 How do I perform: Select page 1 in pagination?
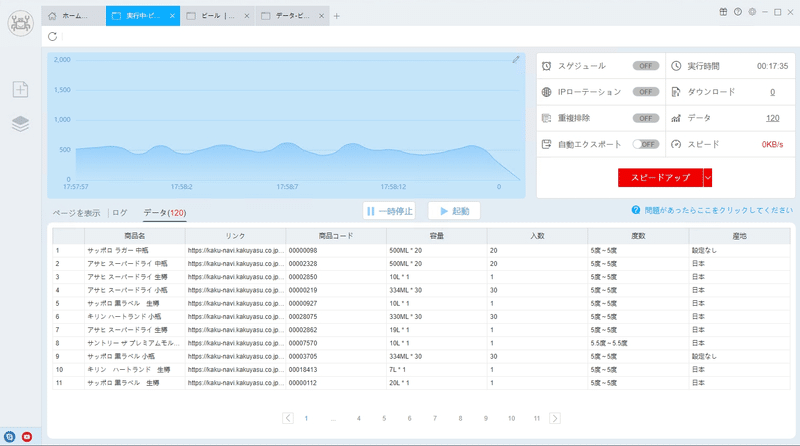click(306, 418)
